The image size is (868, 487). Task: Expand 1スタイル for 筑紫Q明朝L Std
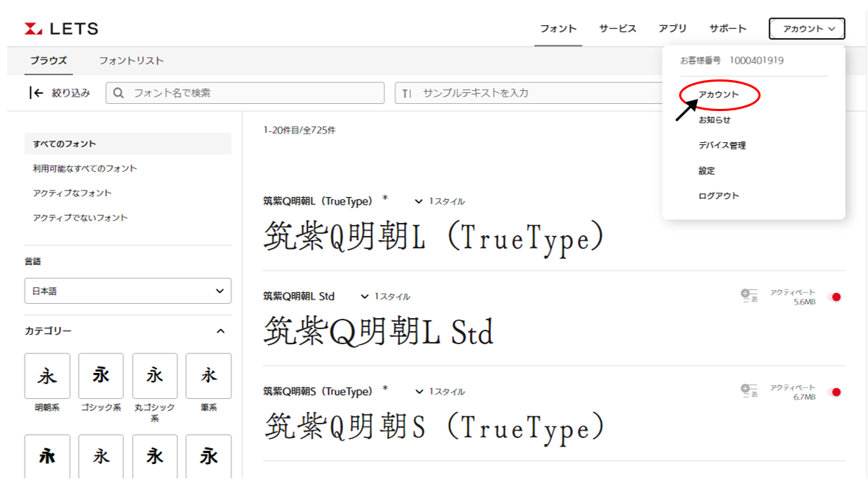tap(385, 297)
